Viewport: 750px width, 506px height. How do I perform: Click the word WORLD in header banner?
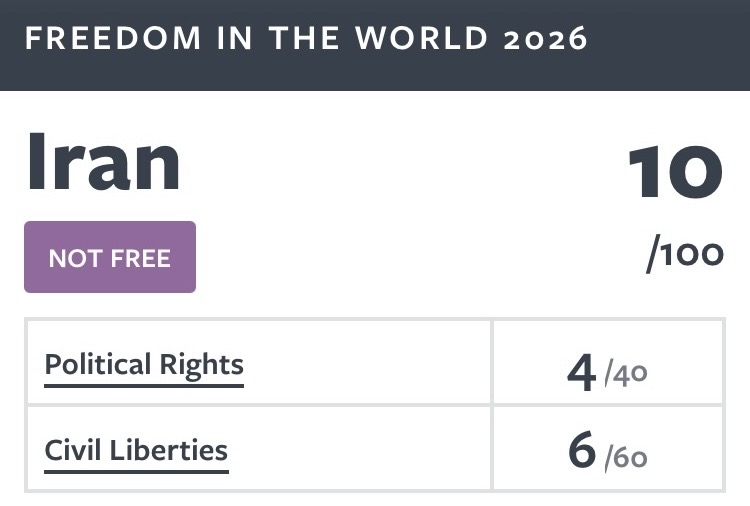(421, 38)
